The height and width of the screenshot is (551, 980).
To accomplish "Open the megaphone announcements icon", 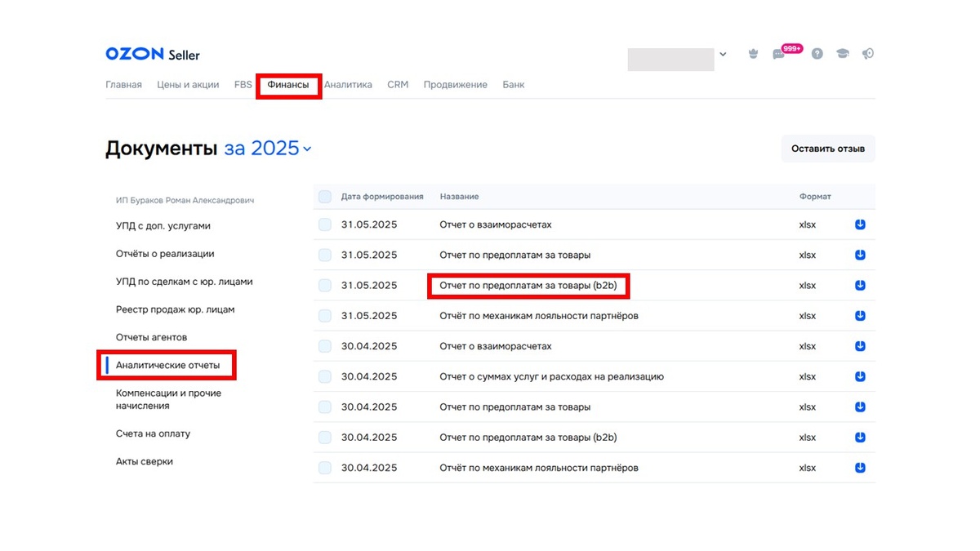I will (x=868, y=54).
